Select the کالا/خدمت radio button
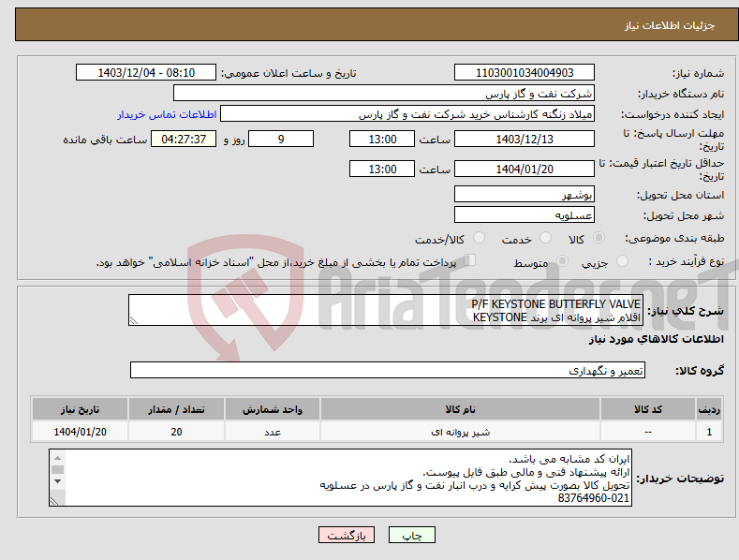This screenshot has height=560, width=739. pos(479,238)
